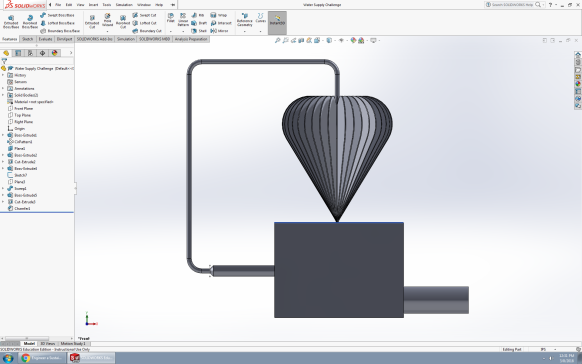The height and width of the screenshot is (364, 582).
Task: Click the Mirror tool
Action: [x=219, y=31]
